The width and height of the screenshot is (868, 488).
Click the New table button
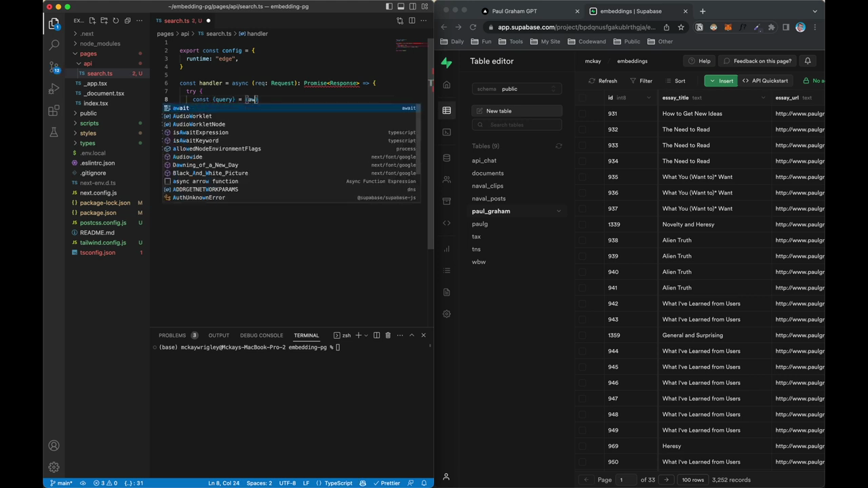pyautogui.click(x=517, y=111)
